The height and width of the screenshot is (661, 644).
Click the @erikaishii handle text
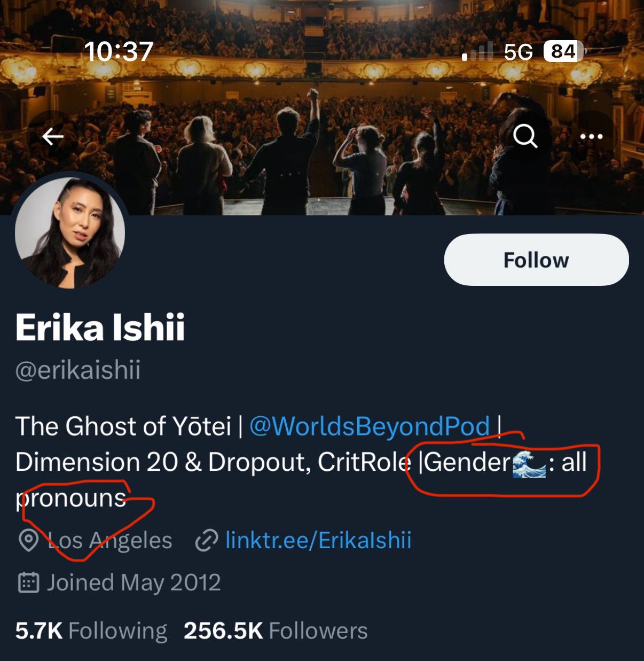click(x=78, y=370)
